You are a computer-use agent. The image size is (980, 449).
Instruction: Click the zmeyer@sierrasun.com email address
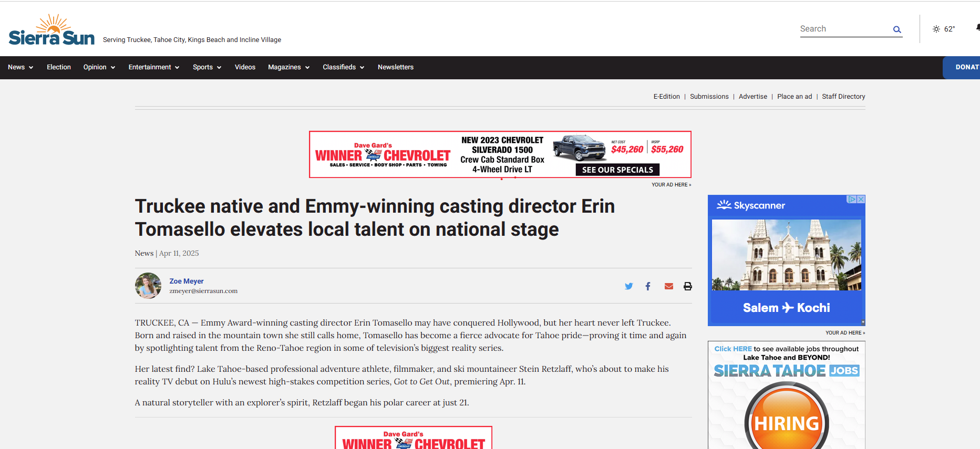tap(203, 291)
